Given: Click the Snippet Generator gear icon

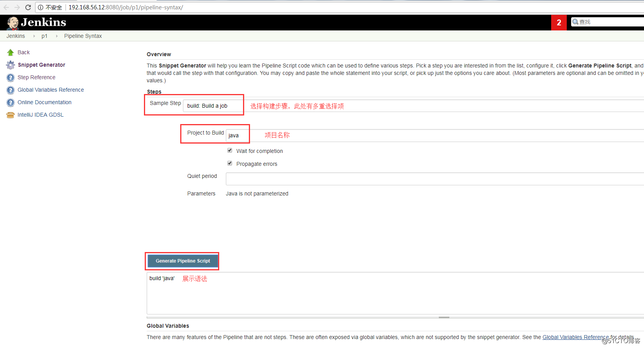Looking at the screenshot, I should click(11, 65).
